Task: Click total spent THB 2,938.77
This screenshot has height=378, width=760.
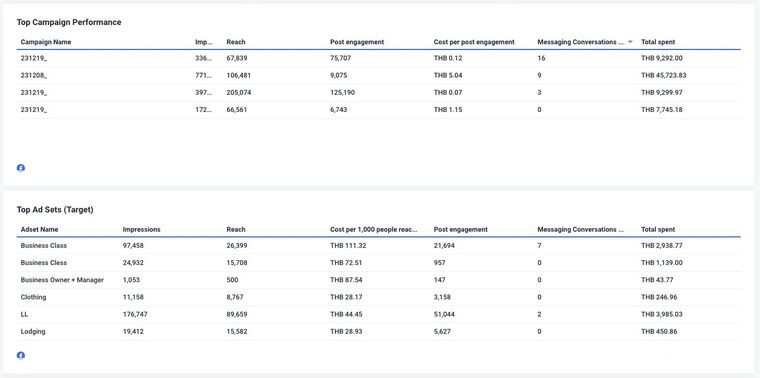Action: (x=662, y=246)
